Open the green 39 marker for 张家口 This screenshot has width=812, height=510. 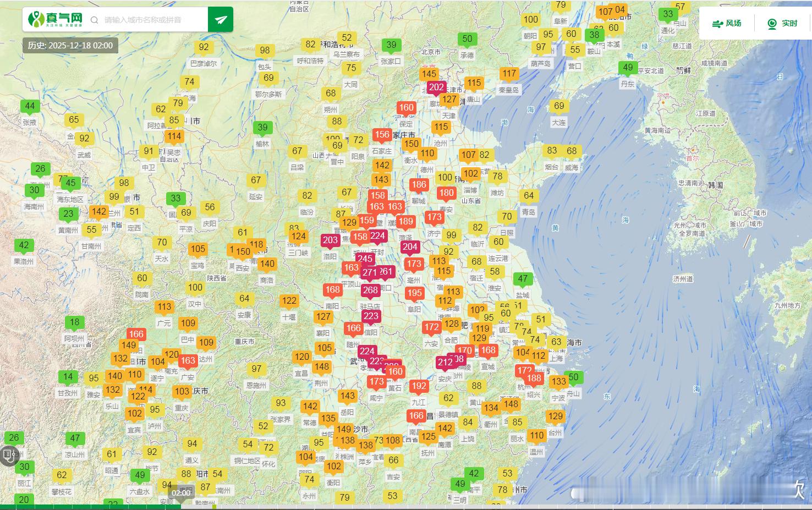pos(391,45)
